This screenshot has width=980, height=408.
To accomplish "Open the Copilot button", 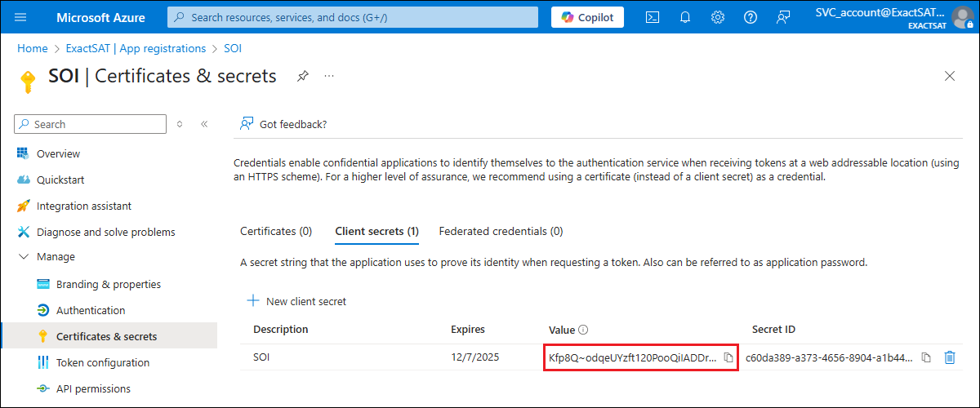I will (587, 17).
